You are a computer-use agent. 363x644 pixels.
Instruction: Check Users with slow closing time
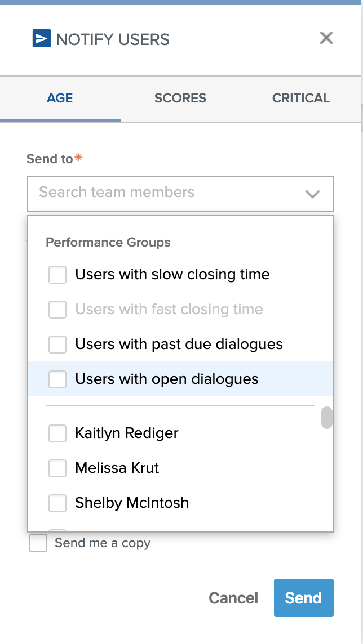click(57, 275)
